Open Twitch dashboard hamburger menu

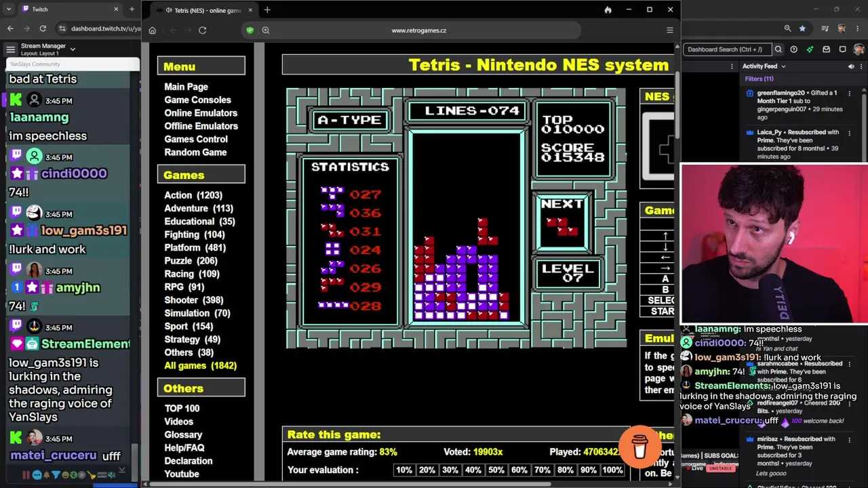(x=10, y=49)
